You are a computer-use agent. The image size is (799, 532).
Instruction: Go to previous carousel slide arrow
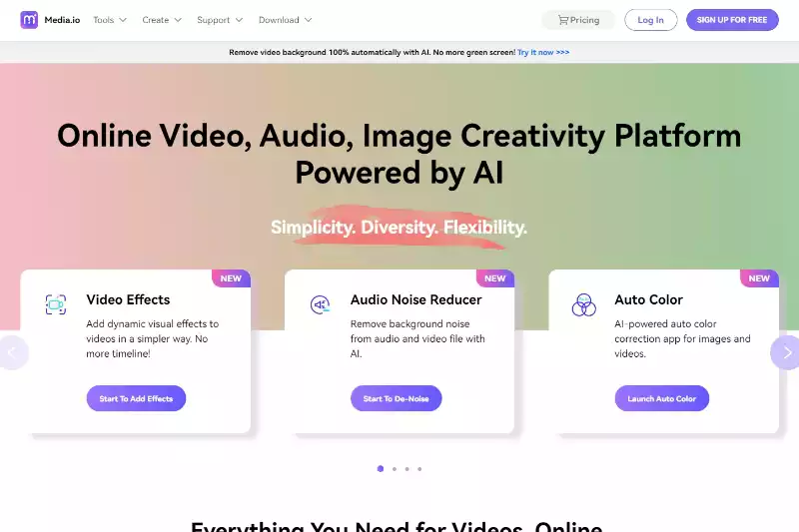click(x=12, y=352)
